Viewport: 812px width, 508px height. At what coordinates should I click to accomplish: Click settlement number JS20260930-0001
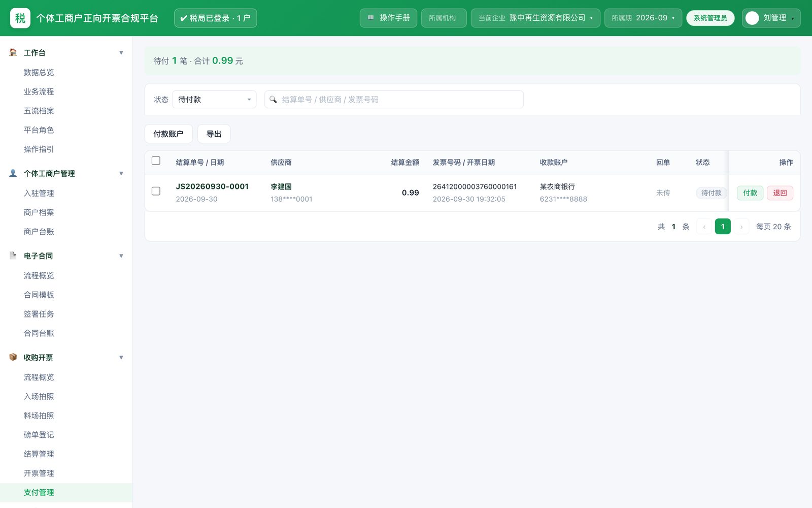212,186
